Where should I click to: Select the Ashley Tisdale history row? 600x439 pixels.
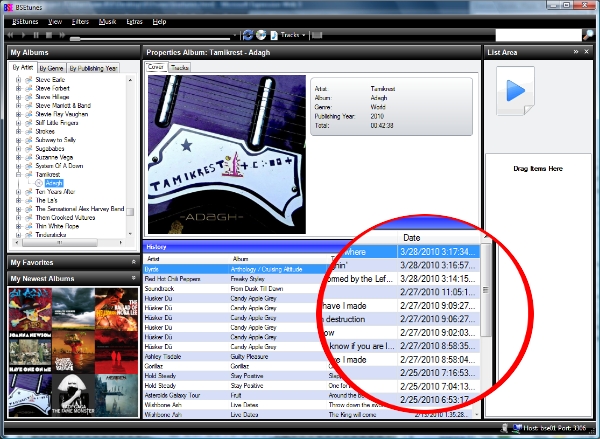tap(233, 357)
